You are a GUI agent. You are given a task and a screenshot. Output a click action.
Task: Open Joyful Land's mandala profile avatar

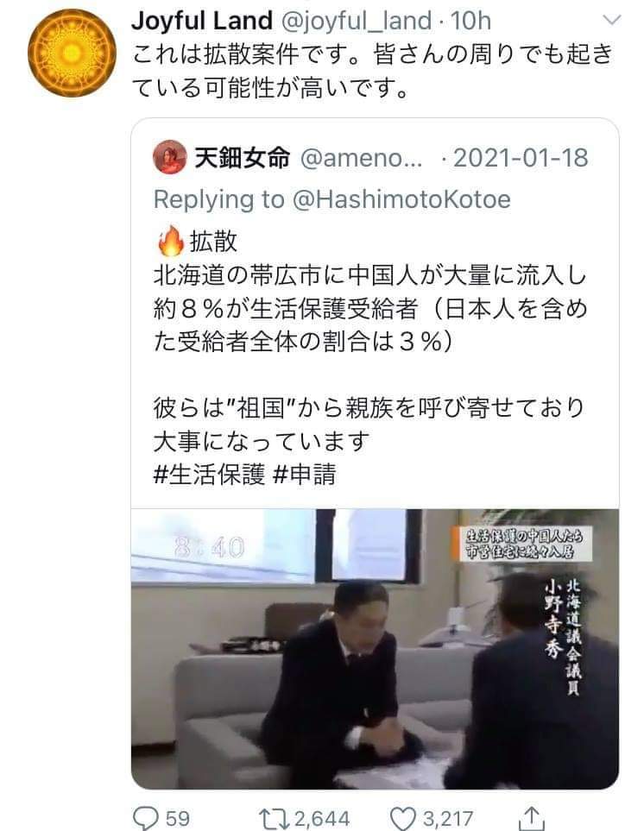[x=73, y=53]
